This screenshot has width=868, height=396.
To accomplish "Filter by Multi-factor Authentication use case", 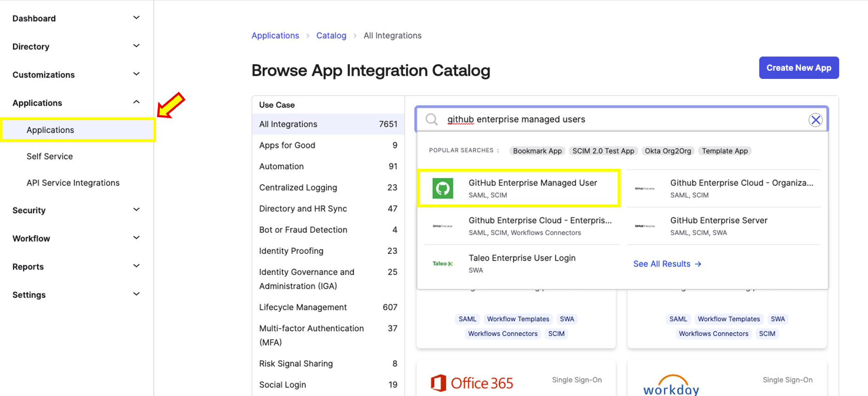I will click(328, 335).
